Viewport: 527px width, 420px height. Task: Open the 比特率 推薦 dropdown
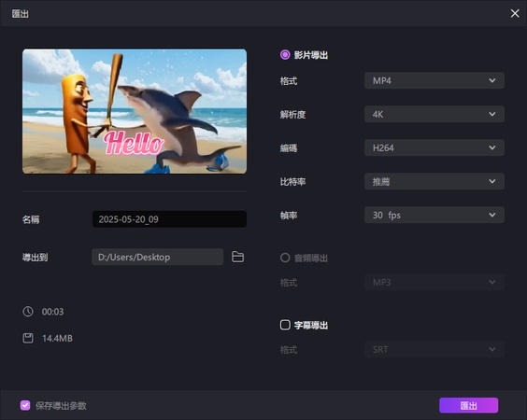[x=434, y=181]
